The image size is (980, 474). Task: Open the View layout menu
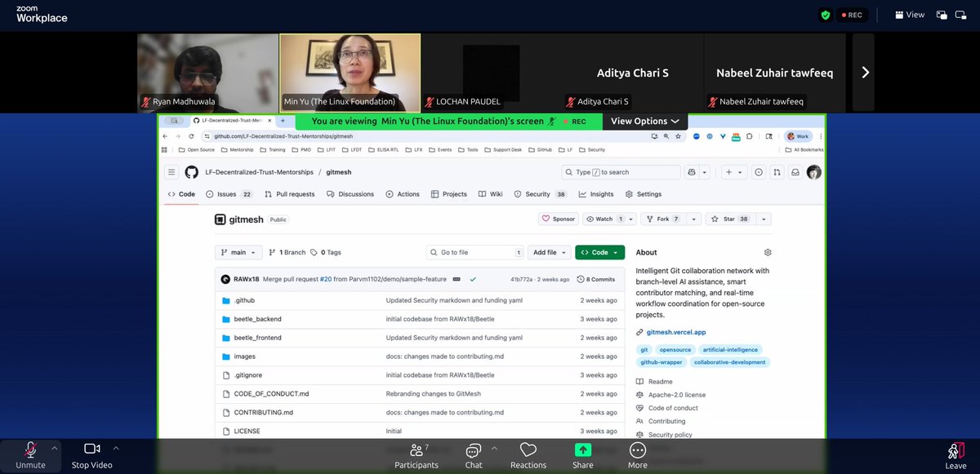tap(910, 15)
